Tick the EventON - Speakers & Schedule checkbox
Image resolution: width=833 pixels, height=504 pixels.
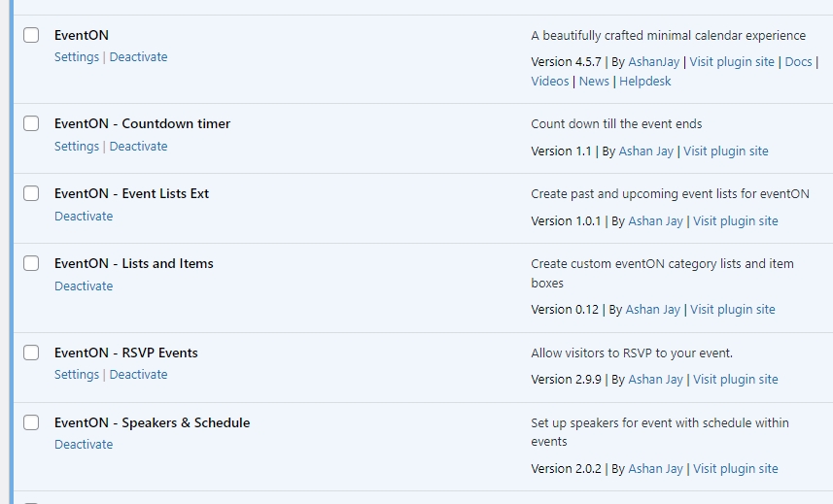coord(31,422)
